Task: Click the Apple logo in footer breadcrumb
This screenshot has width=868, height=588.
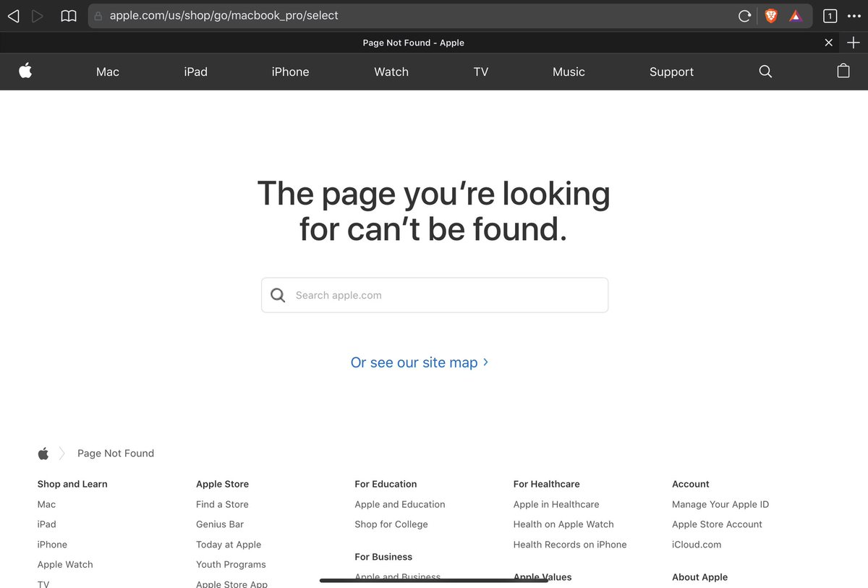Action: [43, 453]
